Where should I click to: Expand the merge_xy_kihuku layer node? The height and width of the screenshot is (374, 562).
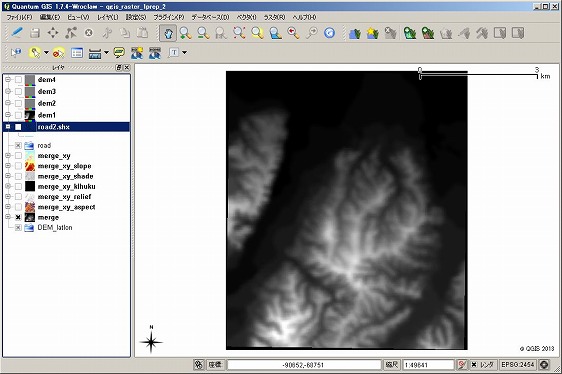(x=8, y=186)
